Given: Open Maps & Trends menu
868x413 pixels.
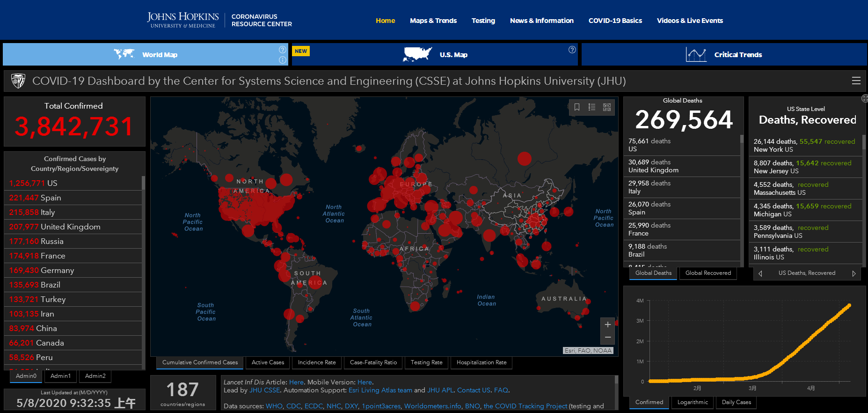Looking at the screenshot, I should tap(433, 21).
